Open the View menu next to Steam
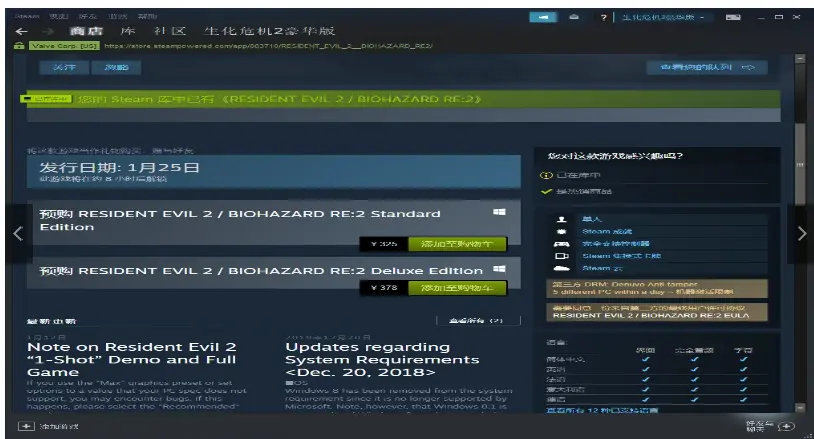 coord(59,16)
